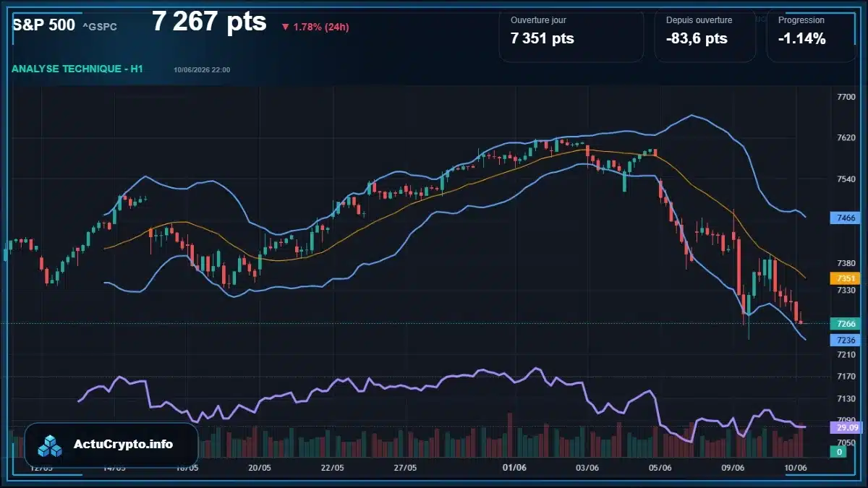Click the 7170 price axis label
This screenshot has width=868, height=488.
click(846, 376)
